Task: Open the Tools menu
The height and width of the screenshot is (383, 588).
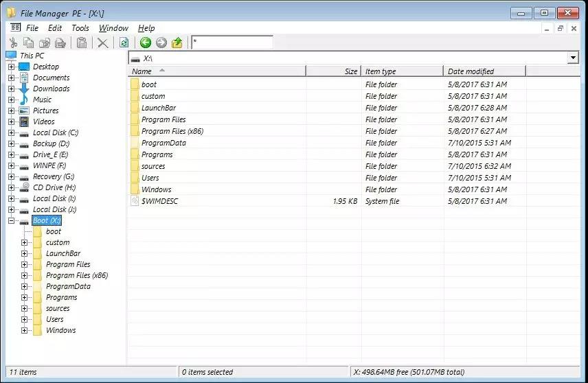Action: coord(80,28)
